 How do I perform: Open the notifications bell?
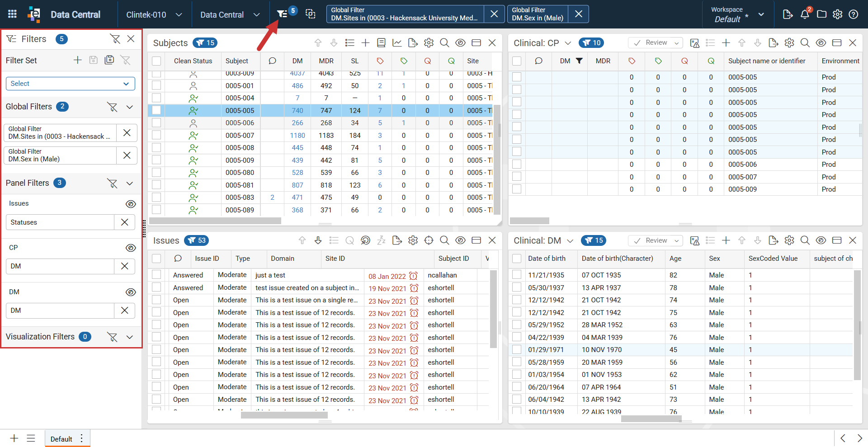pos(805,14)
